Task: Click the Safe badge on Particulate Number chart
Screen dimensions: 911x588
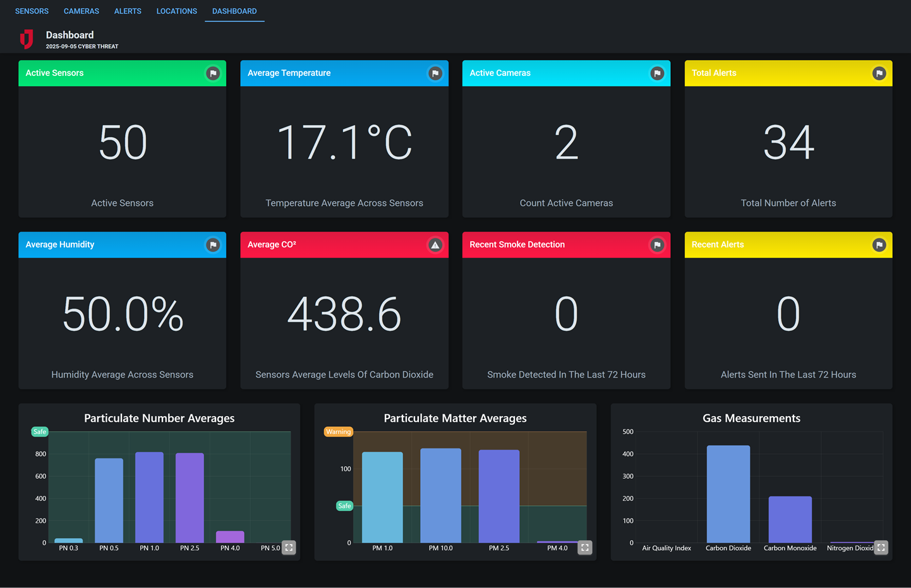Action: [39, 431]
